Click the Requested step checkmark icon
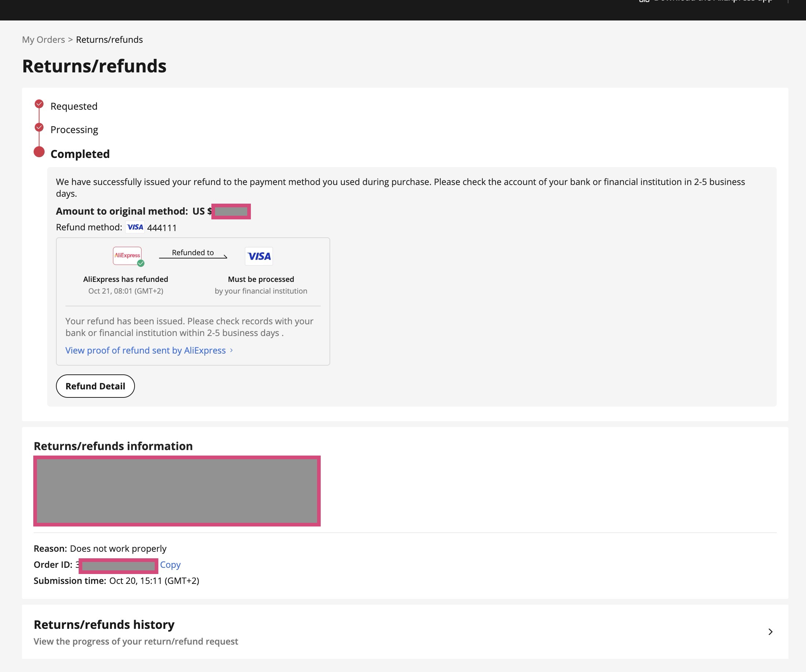Image resolution: width=806 pixels, height=672 pixels. [39, 103]
